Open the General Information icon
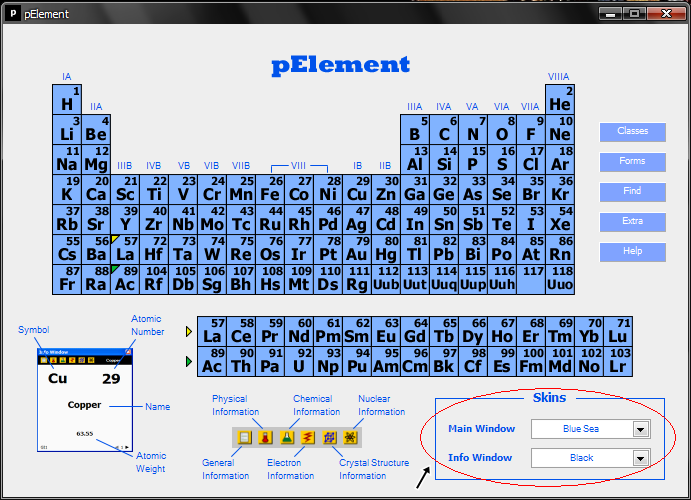The height and width of the screenshot is (500, 691). (x=245, y=437)
